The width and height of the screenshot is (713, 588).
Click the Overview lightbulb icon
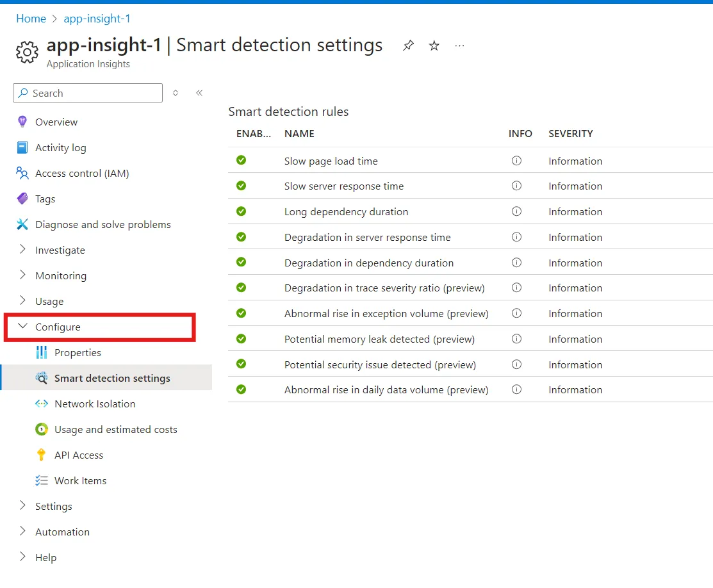22,122
